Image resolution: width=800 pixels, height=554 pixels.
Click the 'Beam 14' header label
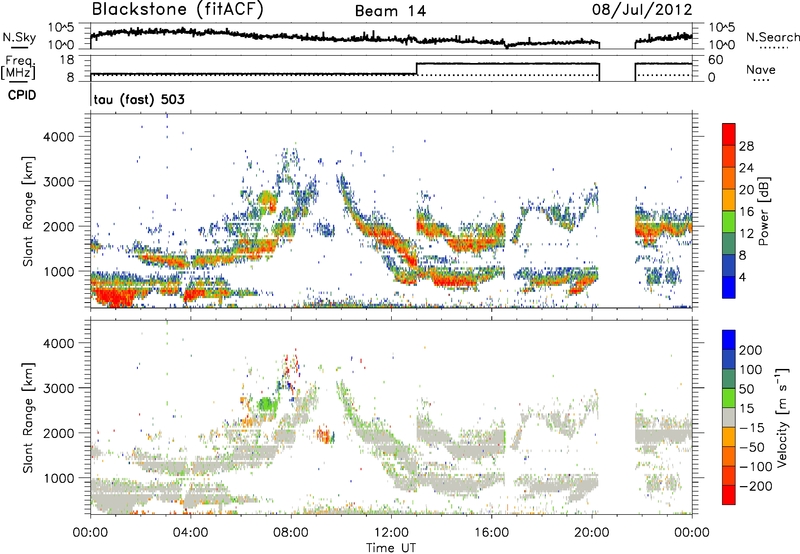pyautogui.click(x=390, y=11)
